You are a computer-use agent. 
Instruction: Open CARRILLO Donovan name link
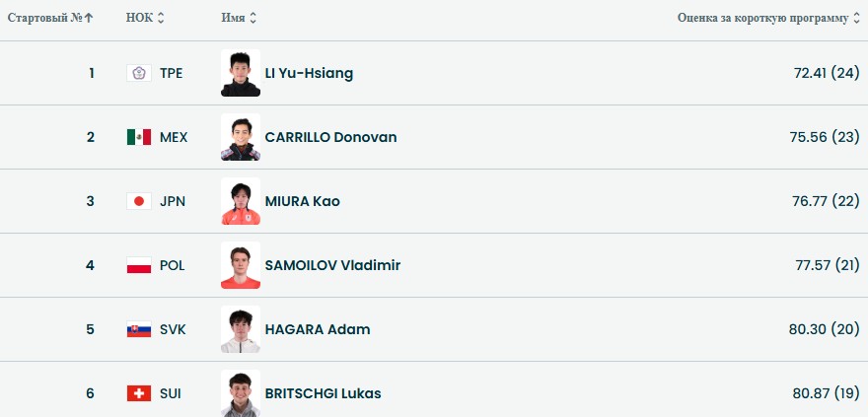(x=330, y=137)
